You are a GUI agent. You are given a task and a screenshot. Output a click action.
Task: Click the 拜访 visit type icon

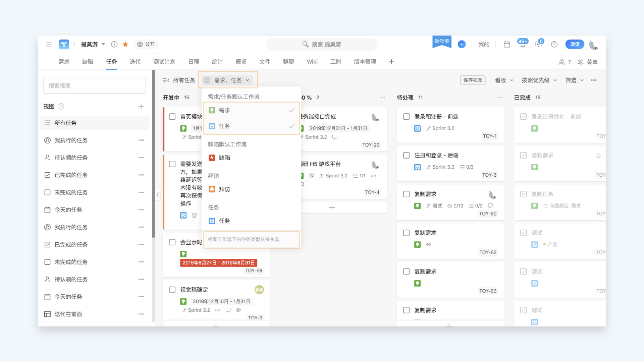pyautogui.click(x=212, y=189)
